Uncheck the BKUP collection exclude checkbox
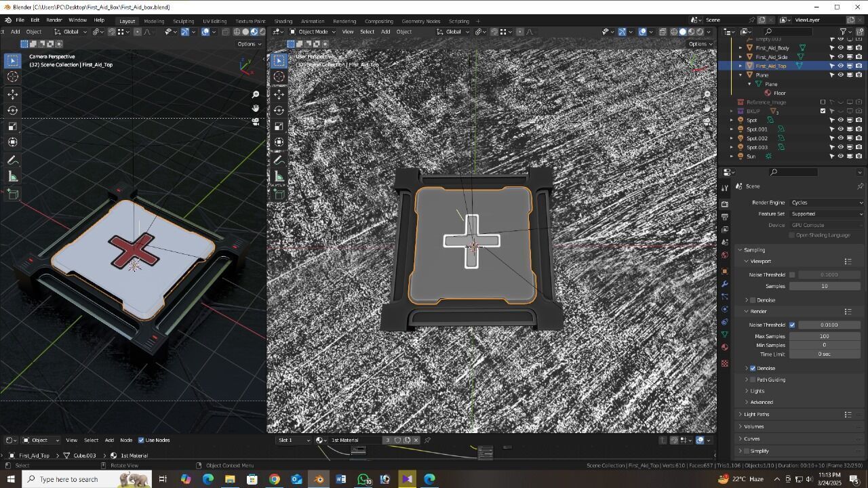 [823, 111]
